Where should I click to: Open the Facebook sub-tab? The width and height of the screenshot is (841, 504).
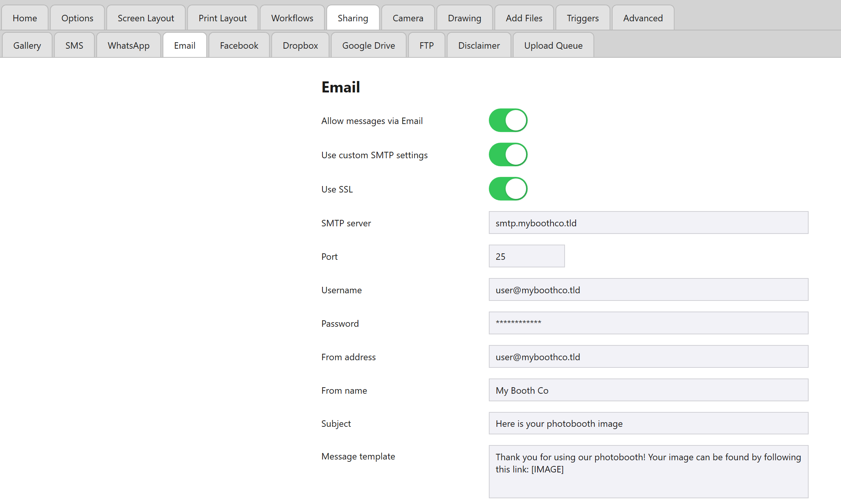239,45
